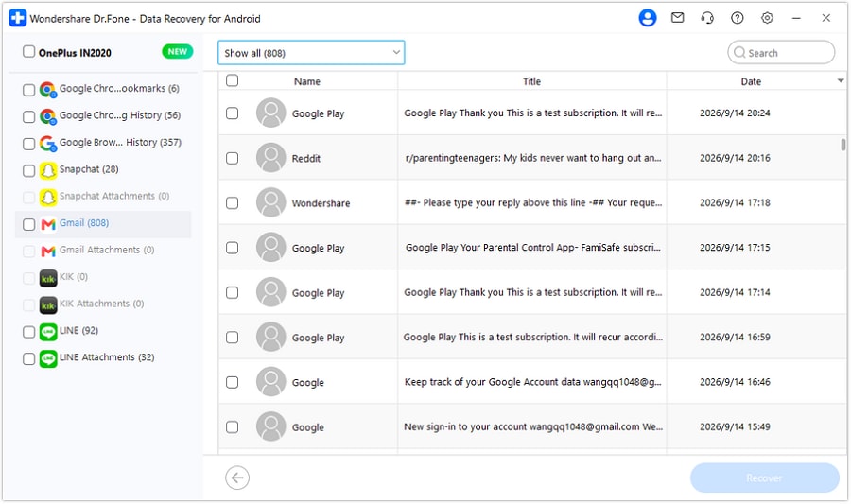Open email '##- Please type your reply above'
This screenshot has width=851, height=504.
pos(533,202)
